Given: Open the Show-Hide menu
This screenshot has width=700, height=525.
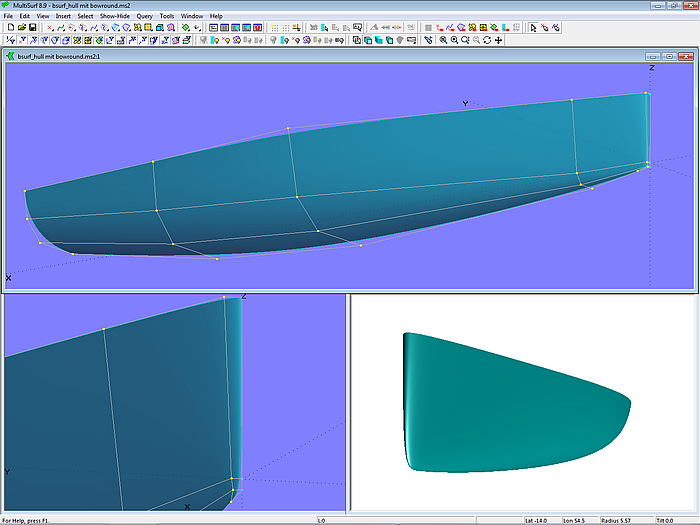Looking at the screenshot, I should tap(114, 16).
